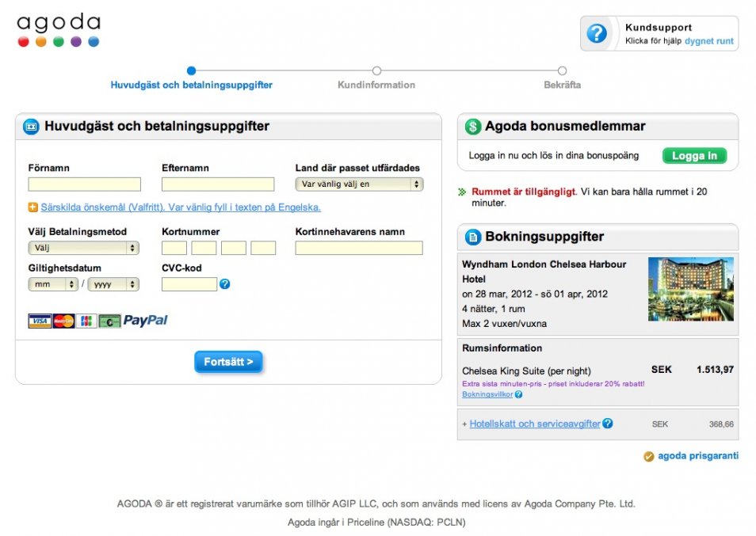The image size is (756, 536).
Task: Click the Bokningsuppgifter document icon
Action: 473,237
